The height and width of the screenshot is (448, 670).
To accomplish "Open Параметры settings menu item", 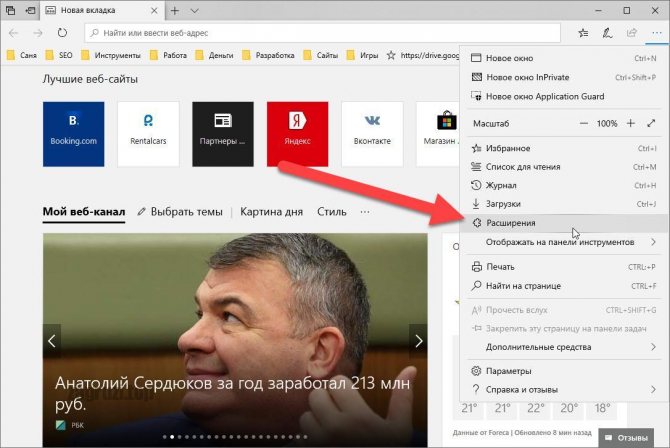I will tap(564, 371).
